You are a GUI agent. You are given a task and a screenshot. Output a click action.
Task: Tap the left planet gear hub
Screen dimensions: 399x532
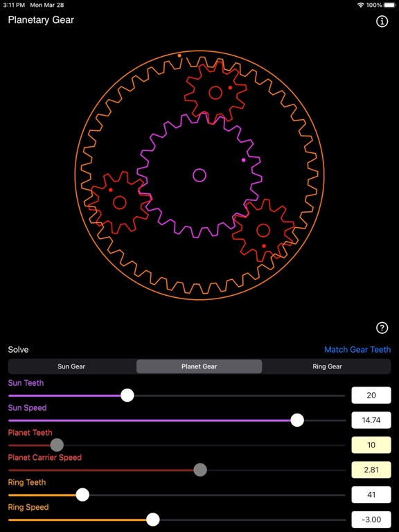120,202
